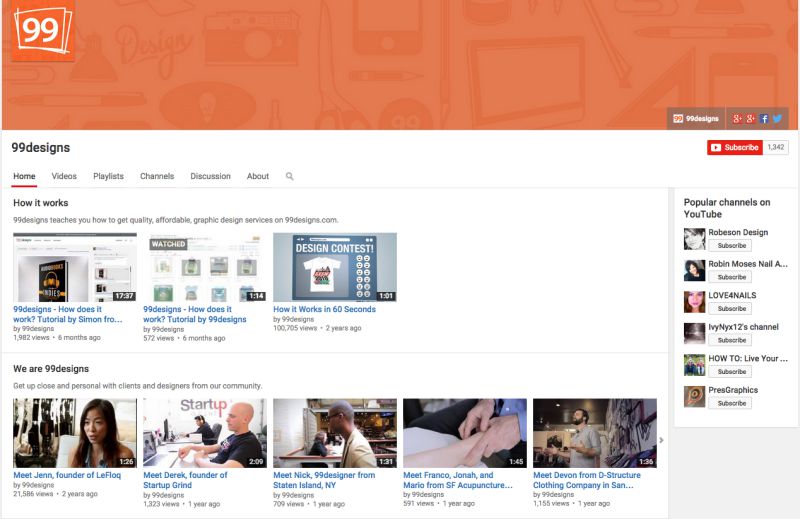800x519 pixels.
Task: Subscribe to LOVE4NAILS
Action: pyautogui.click(x=731, y=309)
